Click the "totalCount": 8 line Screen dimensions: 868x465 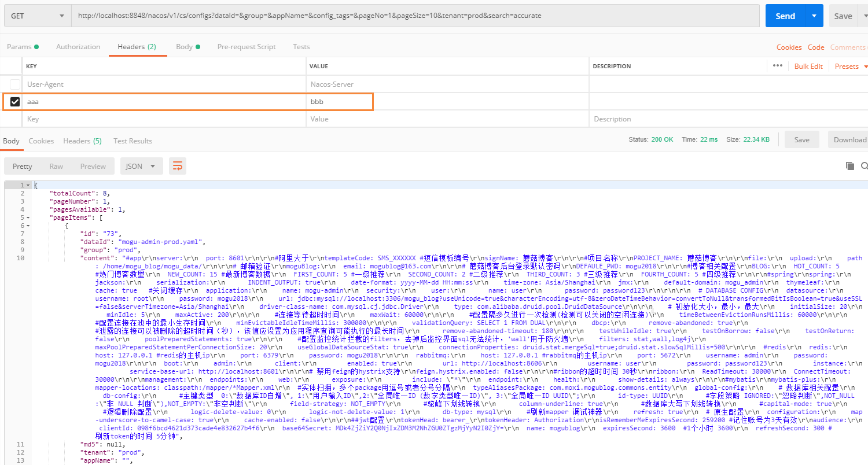tap(80, 193)
